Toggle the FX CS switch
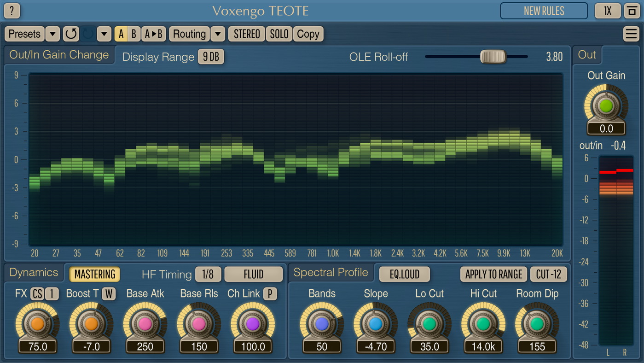 (x=37, y=294)
